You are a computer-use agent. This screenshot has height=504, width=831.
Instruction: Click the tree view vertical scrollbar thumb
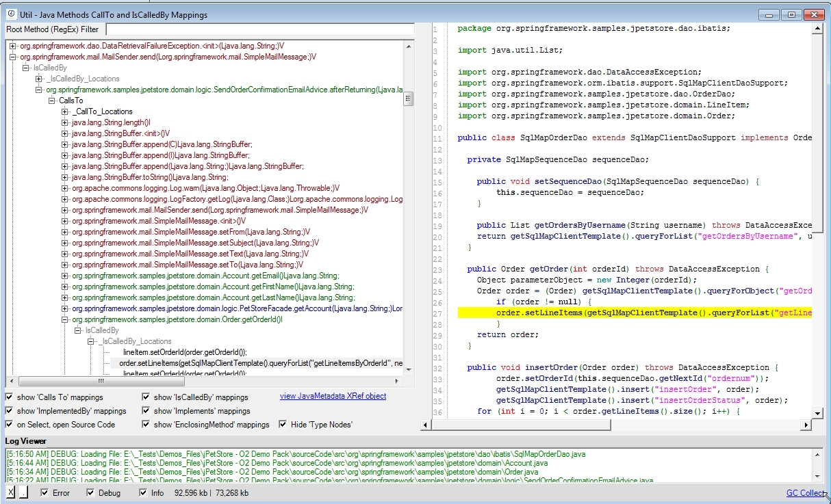pos(409,98)
